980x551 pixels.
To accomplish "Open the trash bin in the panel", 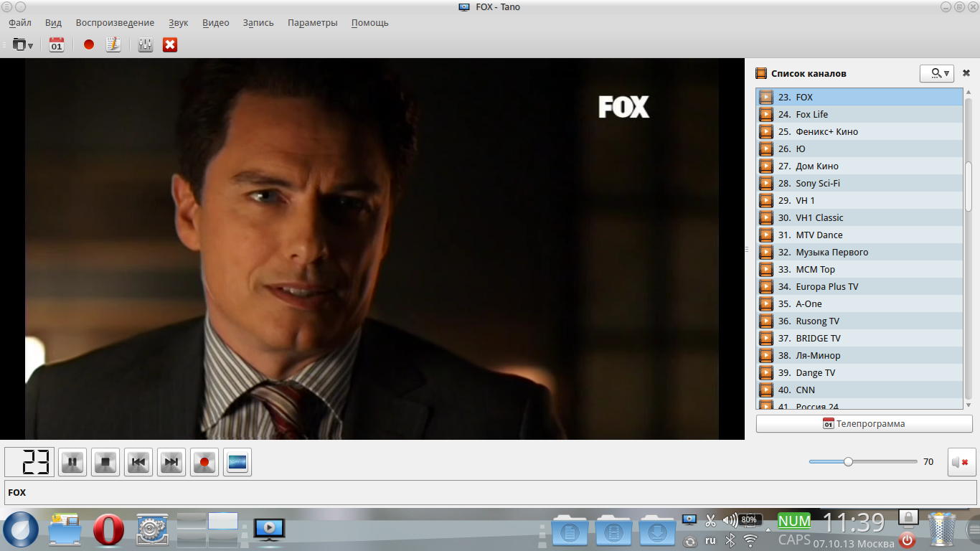I will [x=943, y=530].
